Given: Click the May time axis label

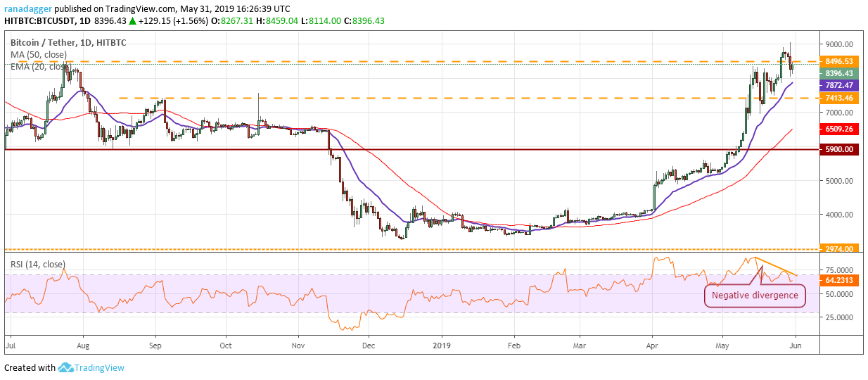Looking at the screenshot, I should tap(724, 346).
